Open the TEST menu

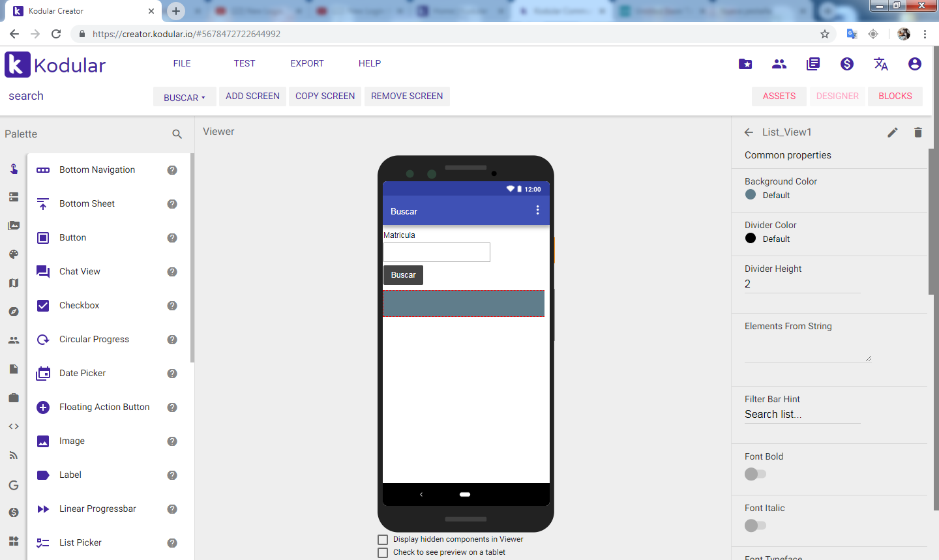click(x=245, y=63)
